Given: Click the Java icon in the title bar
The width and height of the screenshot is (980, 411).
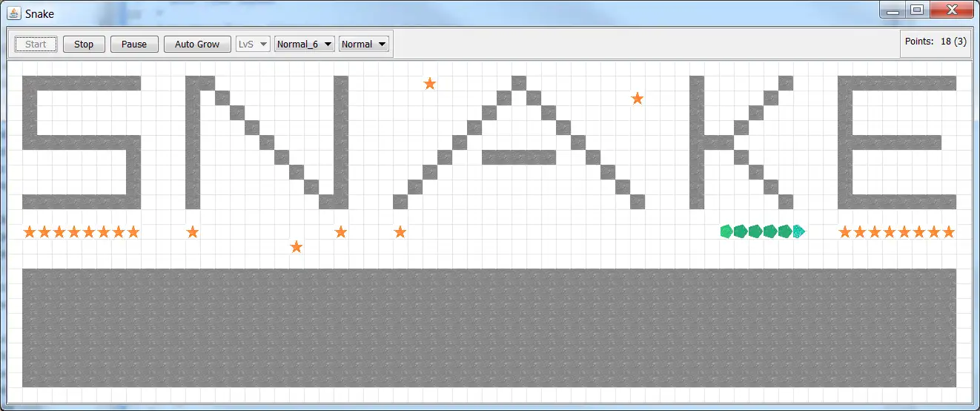Looking at the screenshot, I should tap(13, 13).
